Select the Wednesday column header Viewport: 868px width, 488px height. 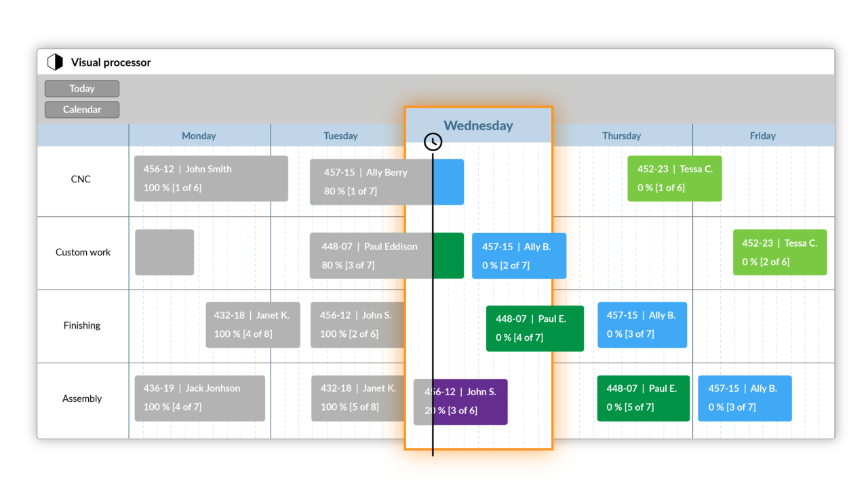478,125
